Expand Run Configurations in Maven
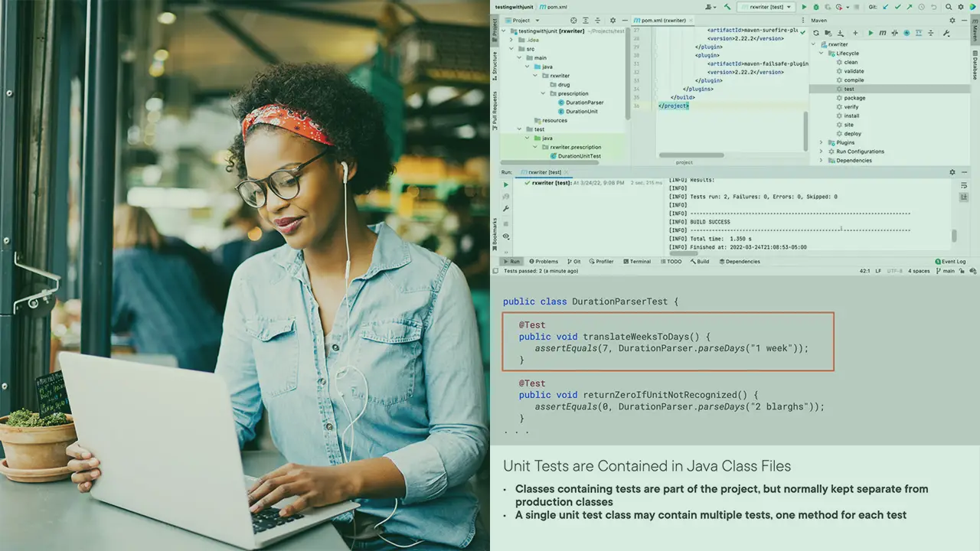This screenshot has height=551, width=980. point(822,152)
